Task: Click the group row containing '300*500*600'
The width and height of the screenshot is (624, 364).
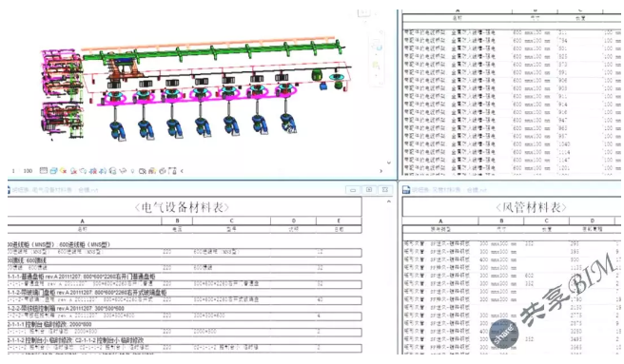Action: click(185, 308)
